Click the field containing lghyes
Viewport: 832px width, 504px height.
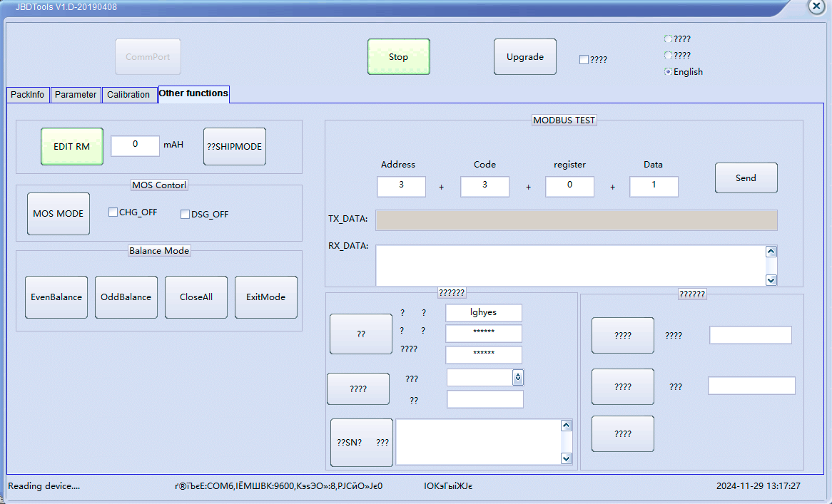point(483,313)
